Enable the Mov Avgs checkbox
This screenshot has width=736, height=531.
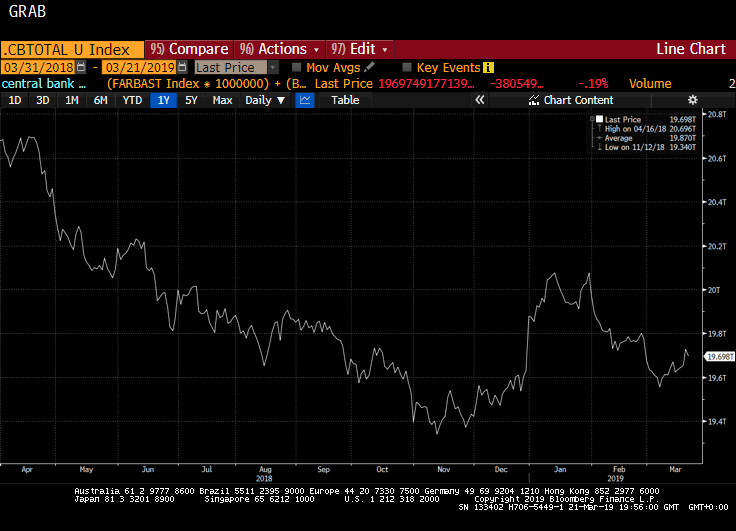tap(297, 67)
